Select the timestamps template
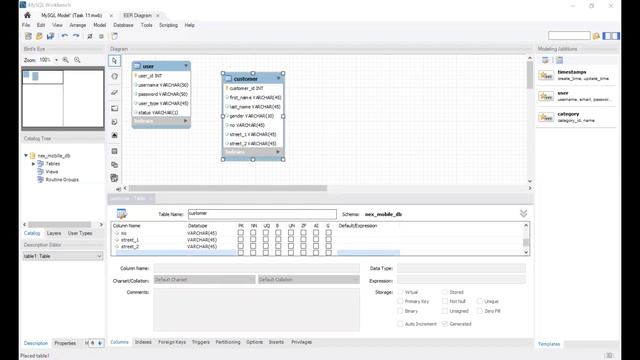Image resolution: width=640 pixels, height=360 pixels. (576, 75)
